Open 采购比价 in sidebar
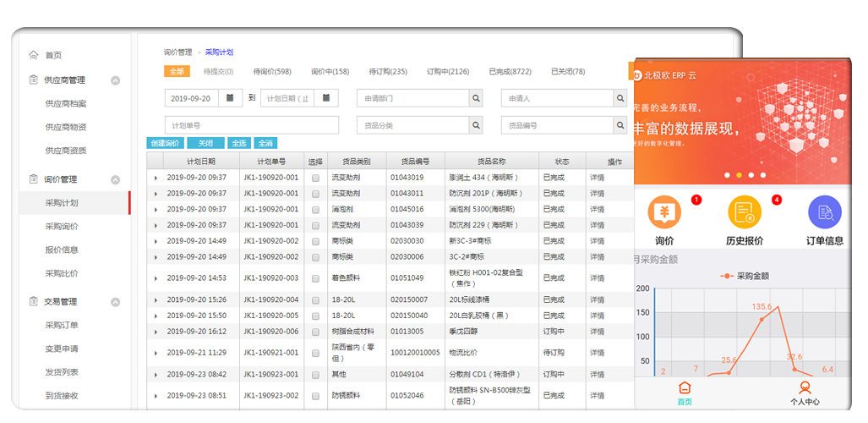 (62, 273)
